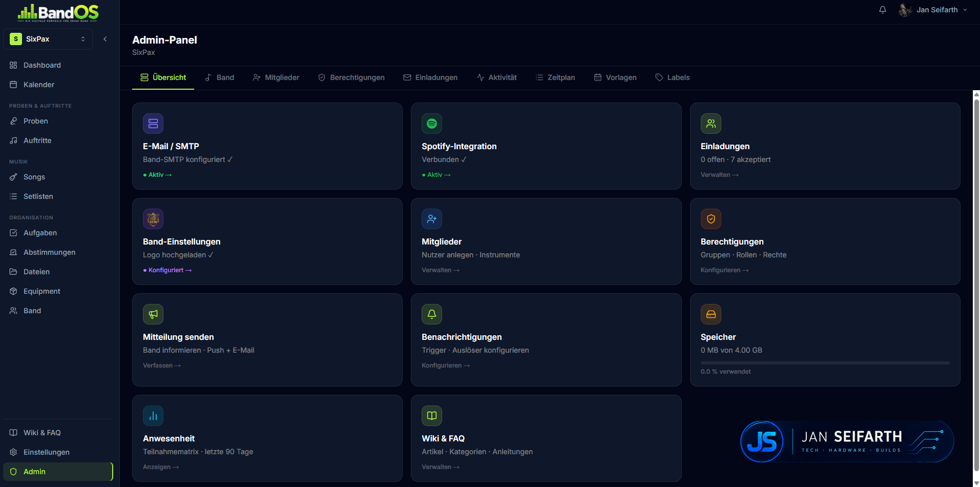Switch to the Band tab
The height and width of the screenshot is (487, 980).
(x=220, y=77)
